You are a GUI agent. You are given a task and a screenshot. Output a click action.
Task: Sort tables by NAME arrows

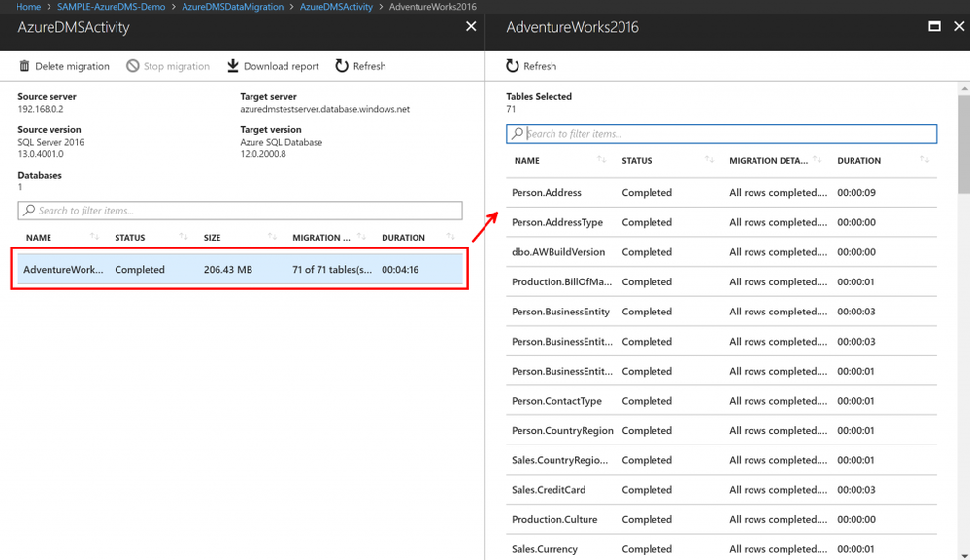click(601, 160)
